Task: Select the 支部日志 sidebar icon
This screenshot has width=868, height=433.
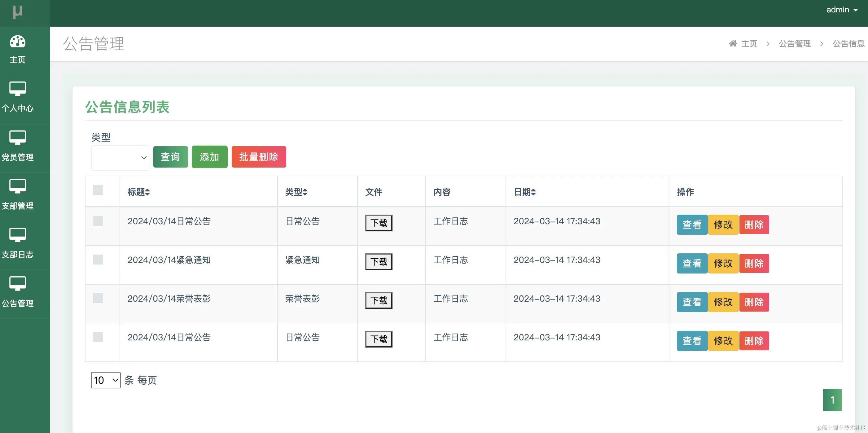Action: click(18, 234)
